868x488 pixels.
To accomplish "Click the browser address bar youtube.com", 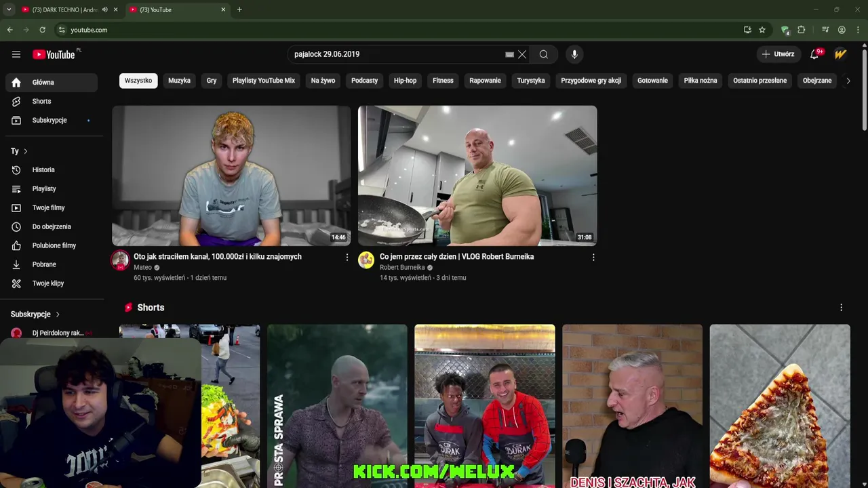I will 397,30.
